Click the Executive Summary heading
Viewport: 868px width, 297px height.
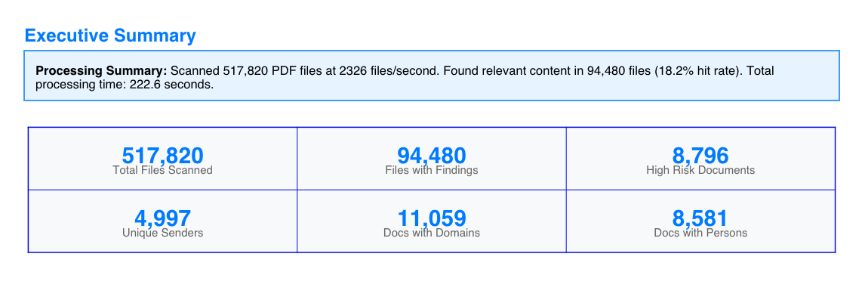110,36
